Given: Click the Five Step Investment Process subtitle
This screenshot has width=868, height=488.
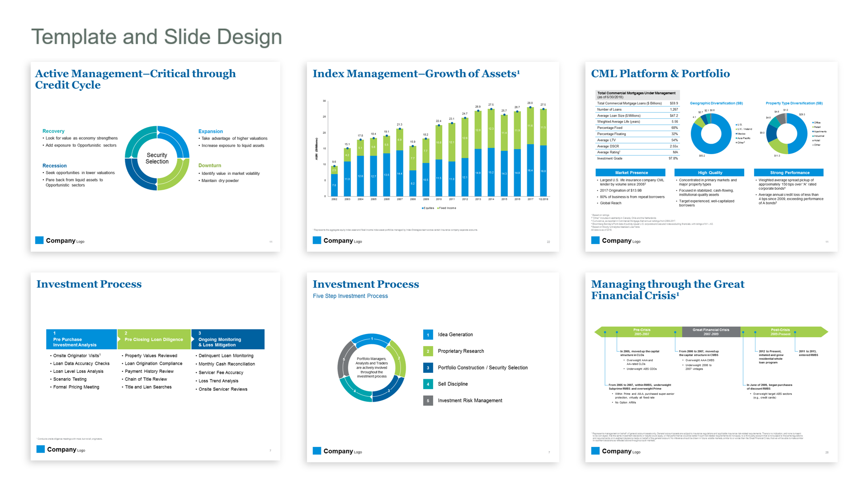Looking at the screenshot, I should [350, 296].
